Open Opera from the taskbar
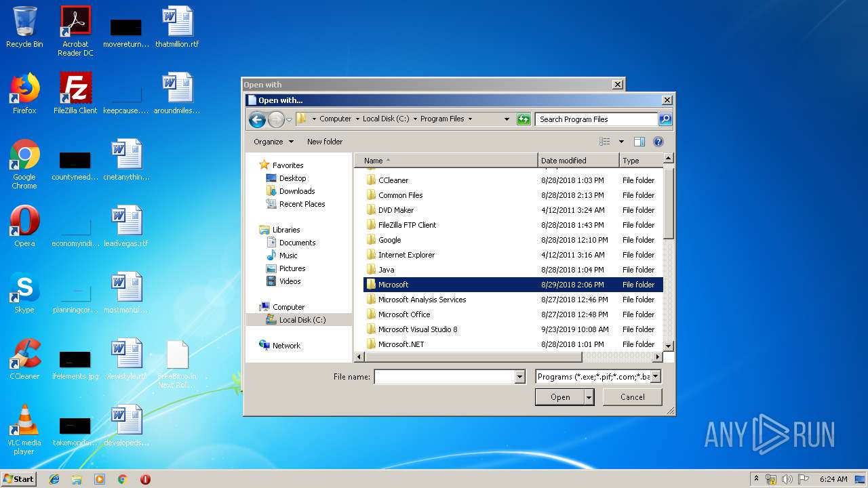 pyautogui.click(x=145, y=479)
